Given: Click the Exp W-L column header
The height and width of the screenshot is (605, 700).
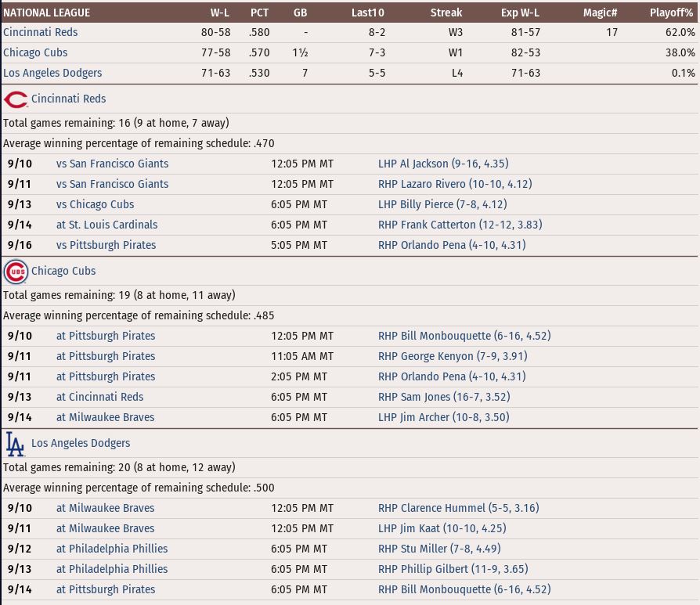Looking at the screenshot, I should pyautogui.click(x=520, y=13).
